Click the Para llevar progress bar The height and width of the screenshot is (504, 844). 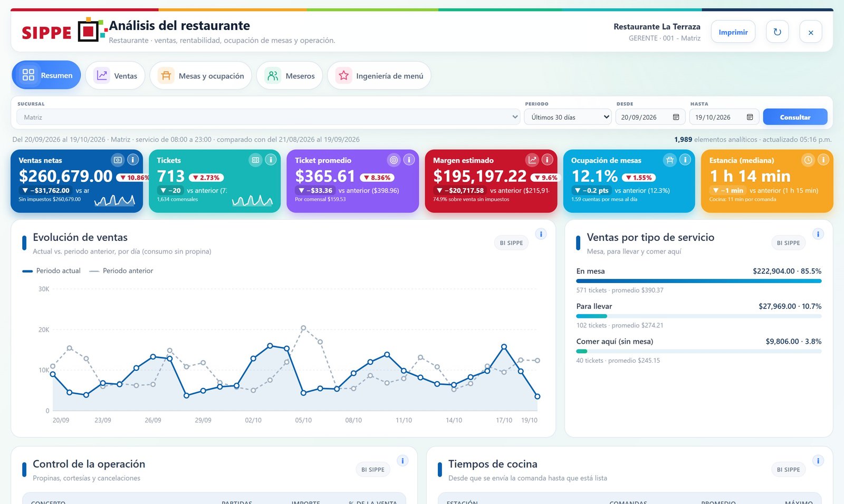tap(699, 316)
